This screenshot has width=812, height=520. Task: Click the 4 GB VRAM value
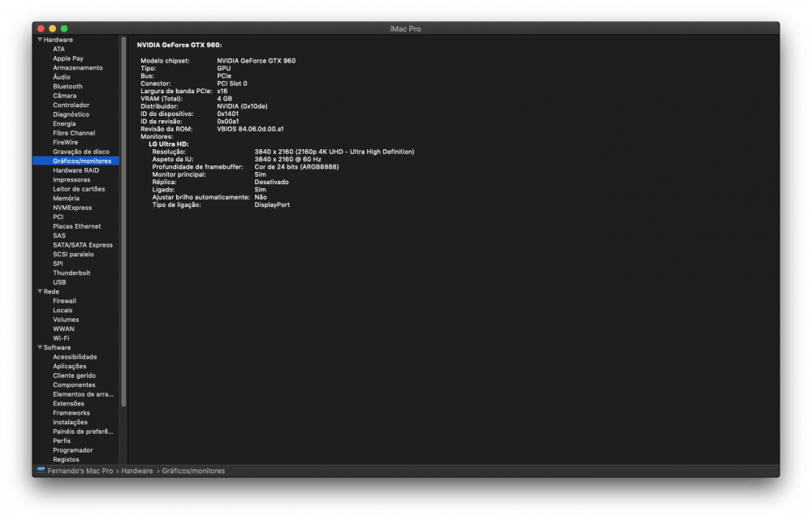(x=224, y=98)
